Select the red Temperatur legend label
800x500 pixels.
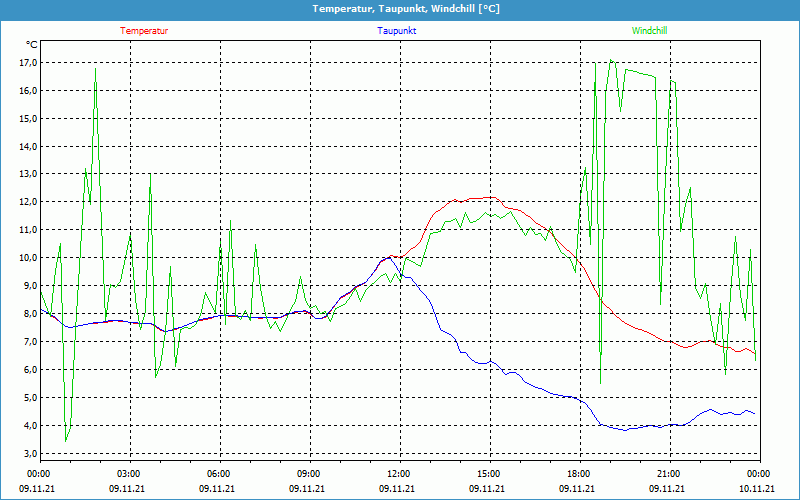coord(144,31)
